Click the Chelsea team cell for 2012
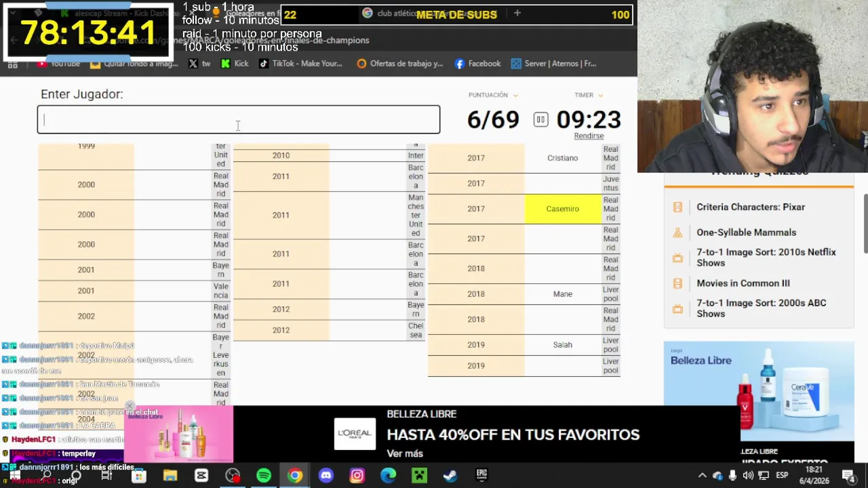Screen dimensions: 868x488 click(x=416, y=330)
